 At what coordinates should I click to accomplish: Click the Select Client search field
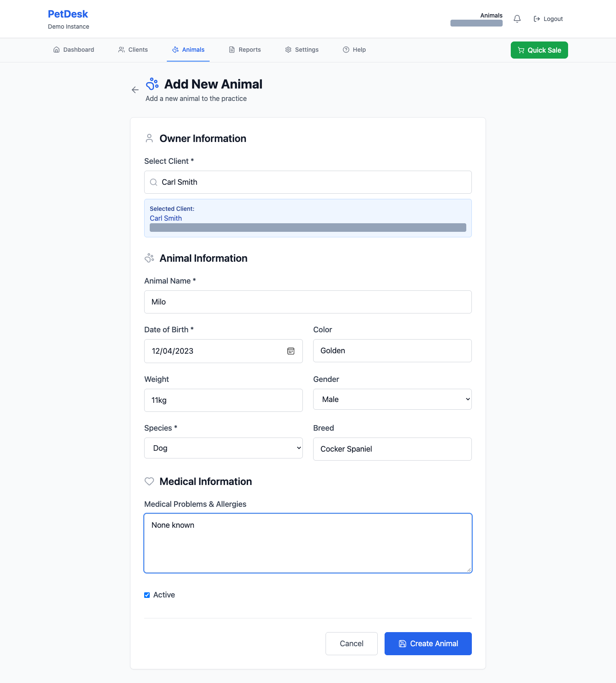pyautogui.click(x=308, y=182)
